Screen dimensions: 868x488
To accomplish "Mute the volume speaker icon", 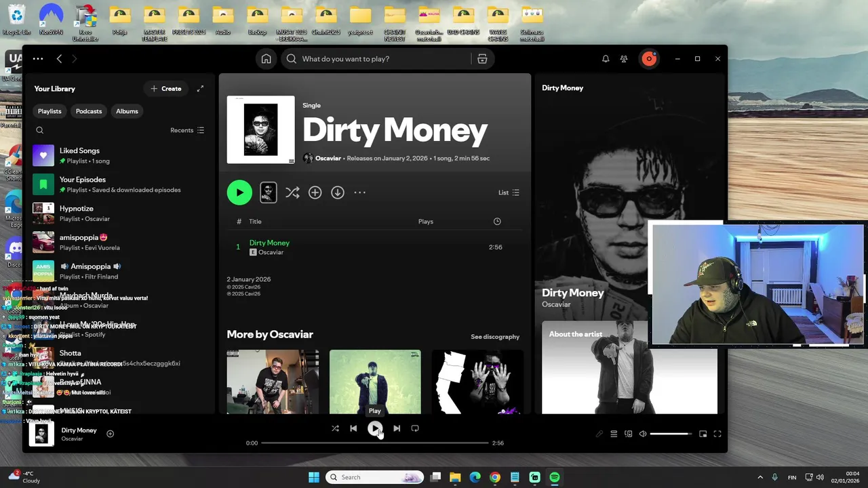I will (x=643, y=434).
